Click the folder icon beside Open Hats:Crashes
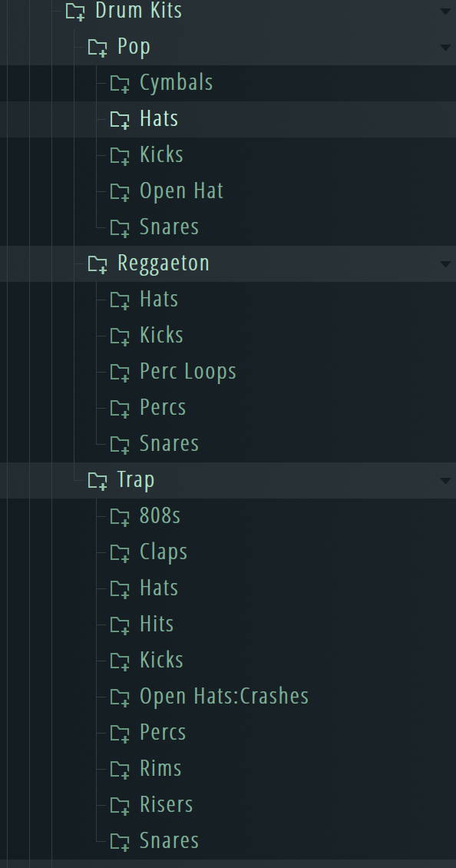456x868 pixels. [x=120, y=697]
